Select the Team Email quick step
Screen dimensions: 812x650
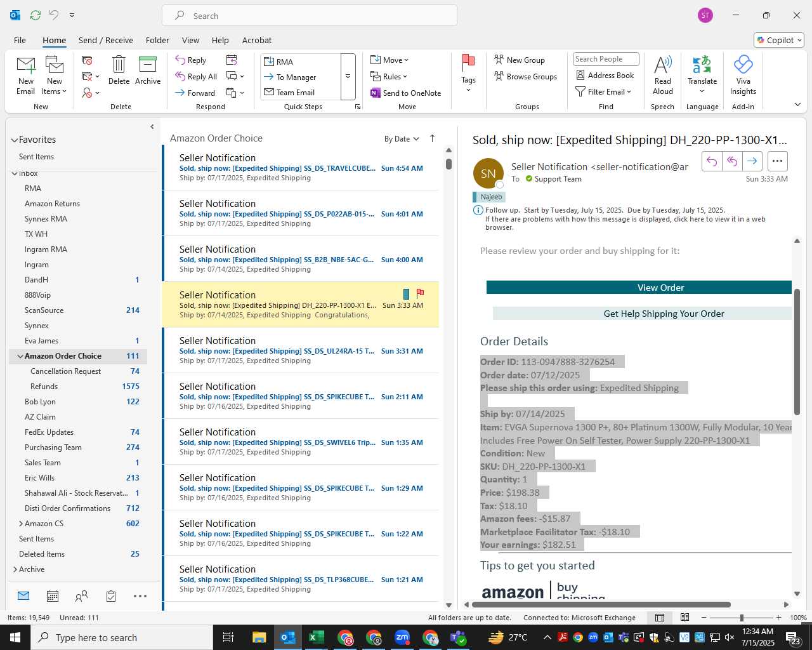(x=301, y=92)
